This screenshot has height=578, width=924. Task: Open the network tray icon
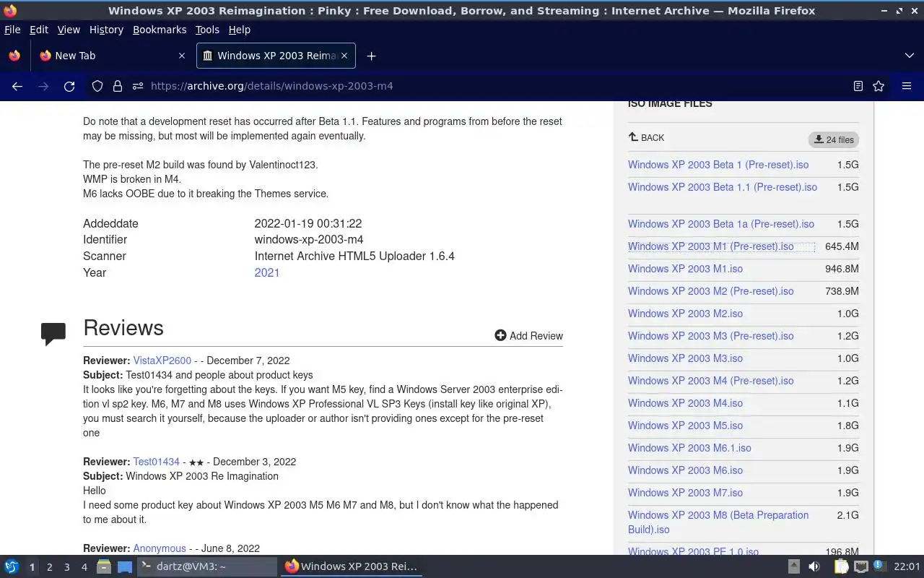click(860, 566)
